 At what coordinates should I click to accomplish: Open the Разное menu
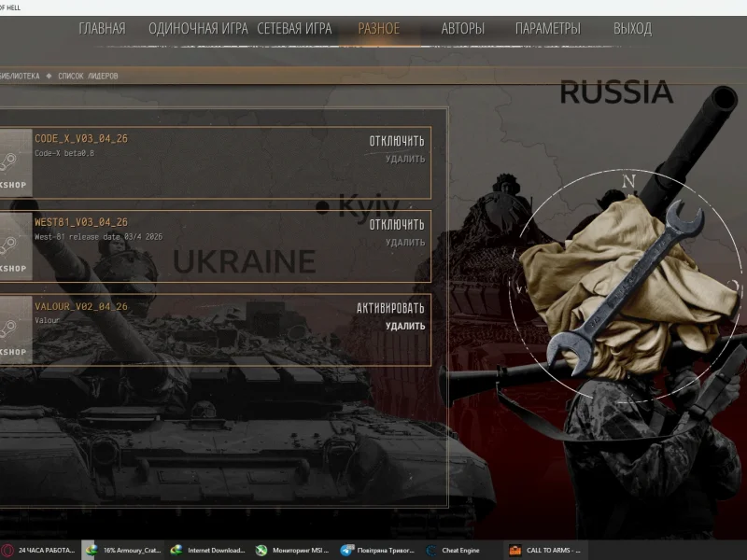(378, 29)
